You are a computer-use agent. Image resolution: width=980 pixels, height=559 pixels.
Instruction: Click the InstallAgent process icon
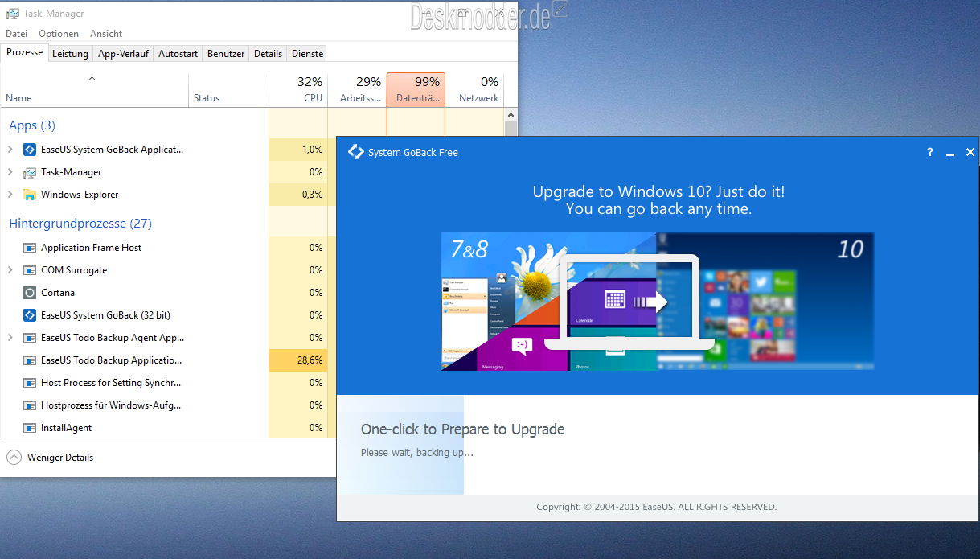tap(30, 428)
